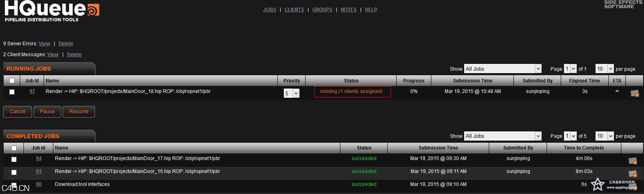644x194 pixels.
Task: Click the HQueue logo
Action: [x=51, y=11]
